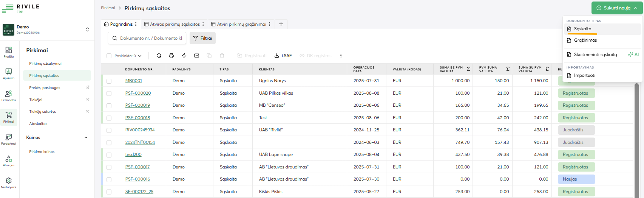This screenshot has width=644, height=198.
Task: Click the refresh list icon in toolbar
Action: click(159, 56)
